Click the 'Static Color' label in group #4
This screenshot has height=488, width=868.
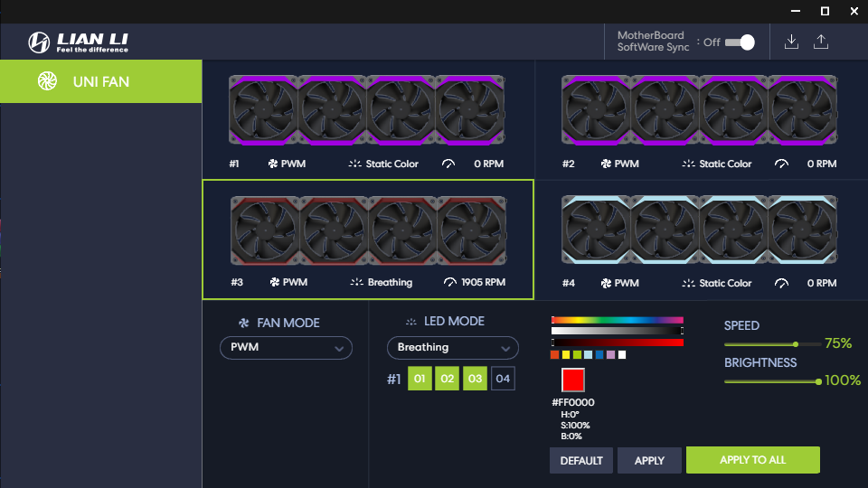725,283
